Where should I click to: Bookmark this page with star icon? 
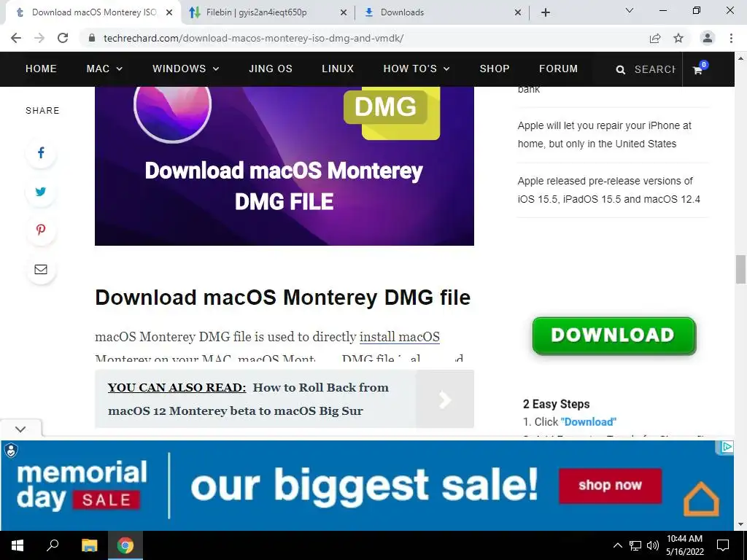678,38
